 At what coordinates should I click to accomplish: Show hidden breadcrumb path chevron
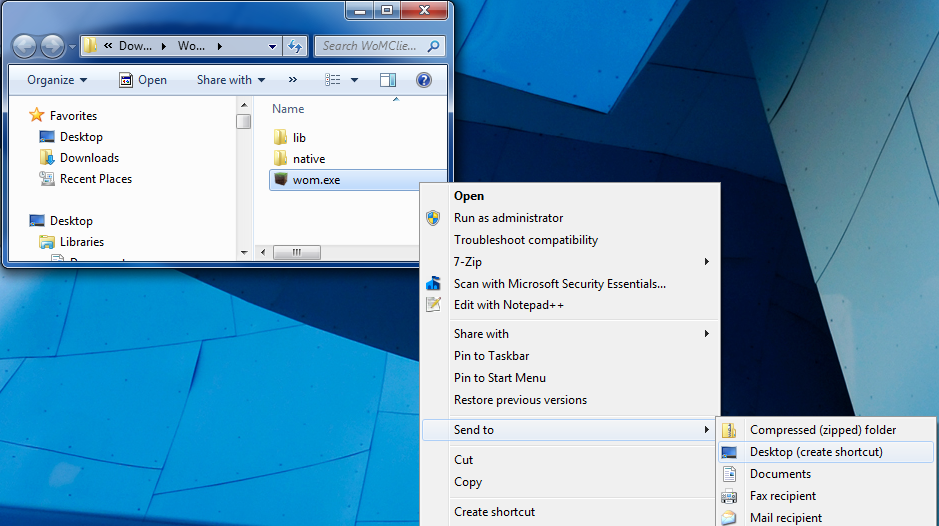click(x=108, y=46)
